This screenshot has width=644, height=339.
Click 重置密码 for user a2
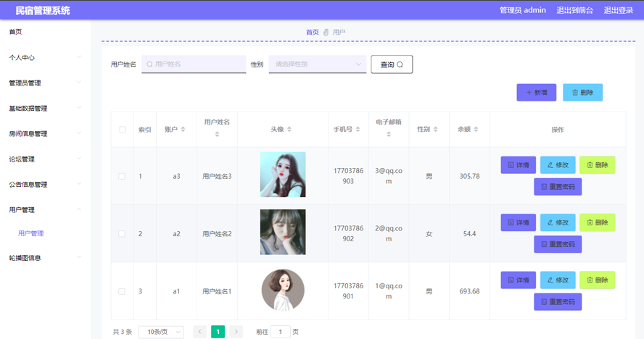coord(558,244)
